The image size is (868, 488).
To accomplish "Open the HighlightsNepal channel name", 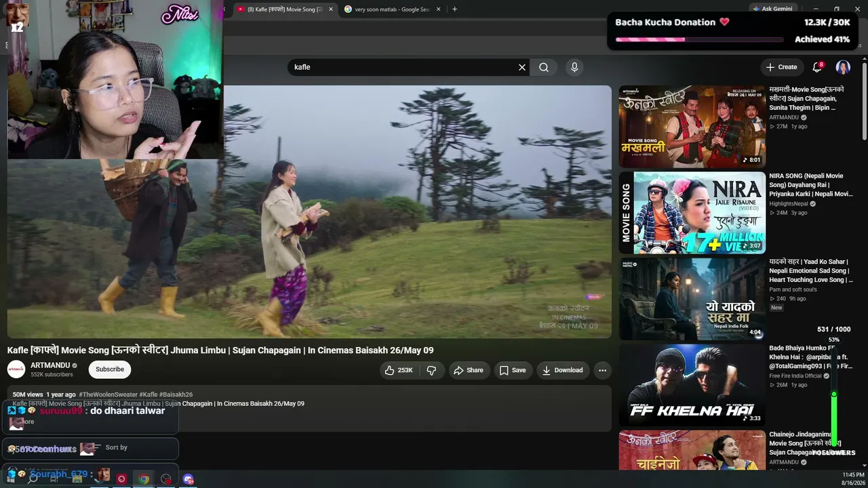I will click(x=789, y=203).
